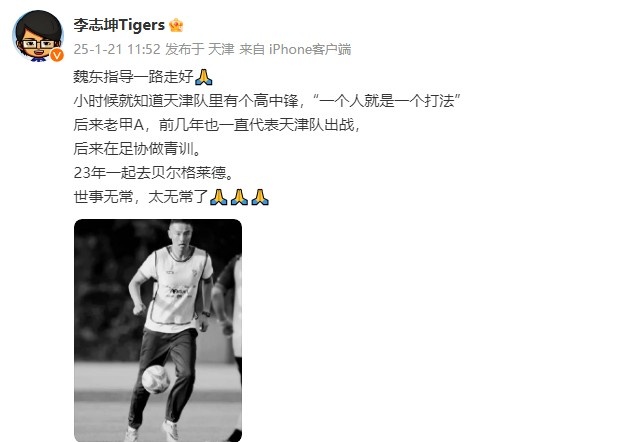
Task: Click the orange verified V badge
Action: point(57,55)
